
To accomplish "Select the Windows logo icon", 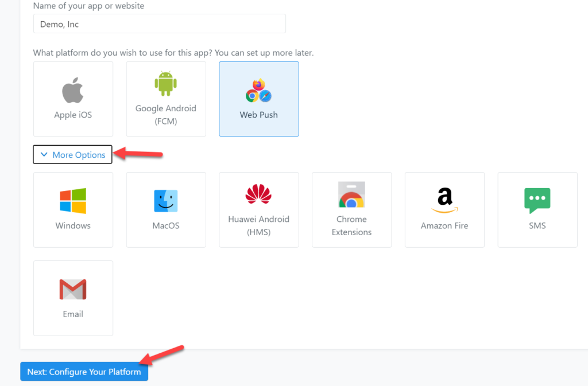I will coord(73,201).
